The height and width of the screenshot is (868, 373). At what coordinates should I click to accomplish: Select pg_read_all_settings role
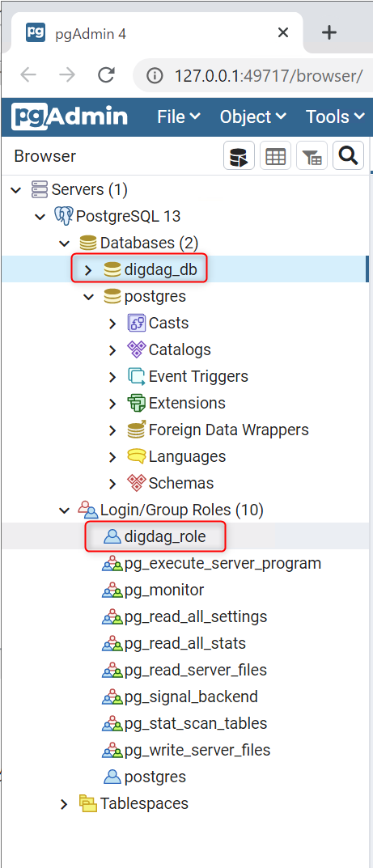(196, 616)
